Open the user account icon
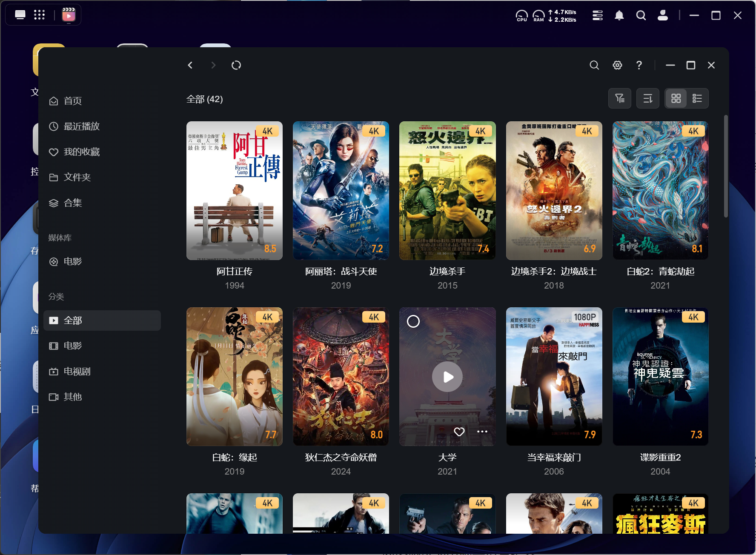Viewport: 756px width, 555px height. [x=663, y=16]
